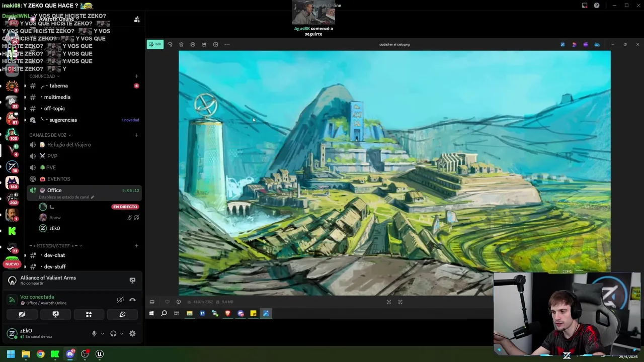644x362 pixels.
Task: Open the off-topic text channel
Action: 84,109
